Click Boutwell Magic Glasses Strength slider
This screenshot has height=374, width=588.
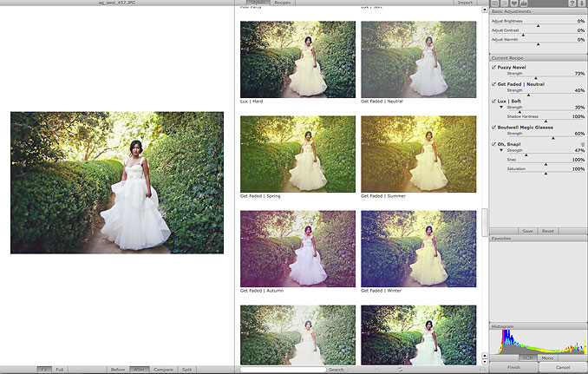click(x=553, y=138)
